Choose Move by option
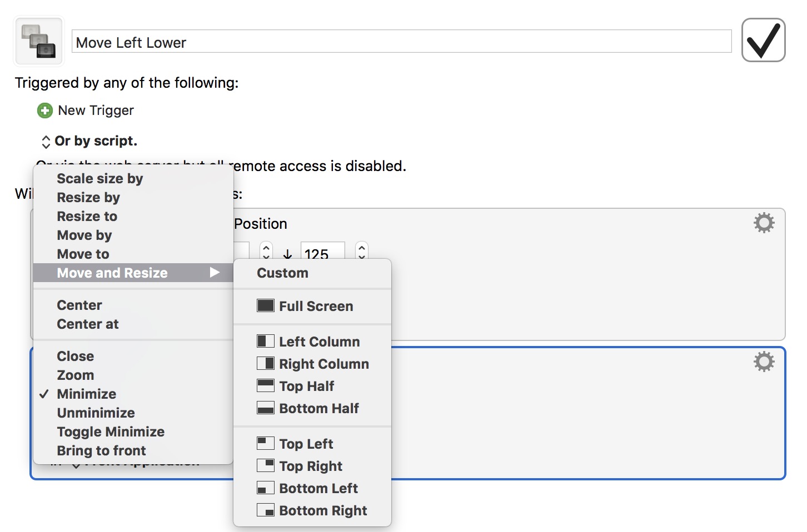Screen dimensions: 807x532 (133, 235)
